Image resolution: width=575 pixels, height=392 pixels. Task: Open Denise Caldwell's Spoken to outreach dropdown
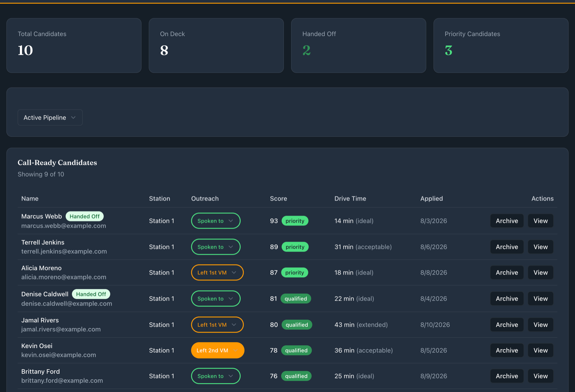point(216,299)
